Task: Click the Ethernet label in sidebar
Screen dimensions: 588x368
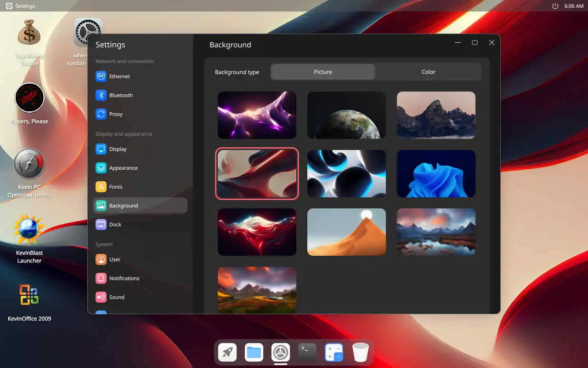Action: click(119, 76)
